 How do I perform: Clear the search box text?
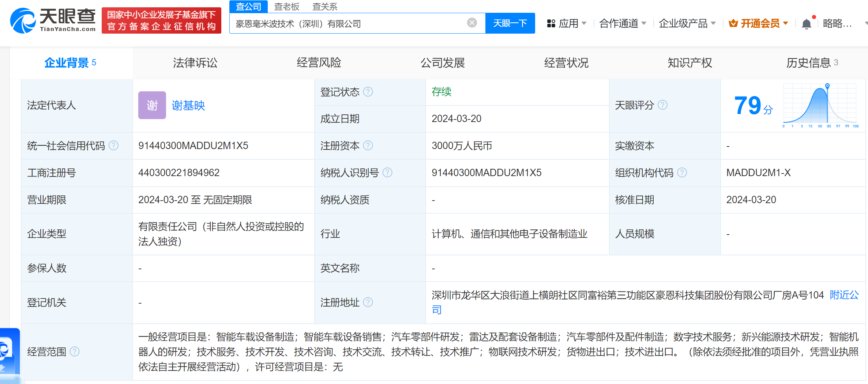point(472,23)
